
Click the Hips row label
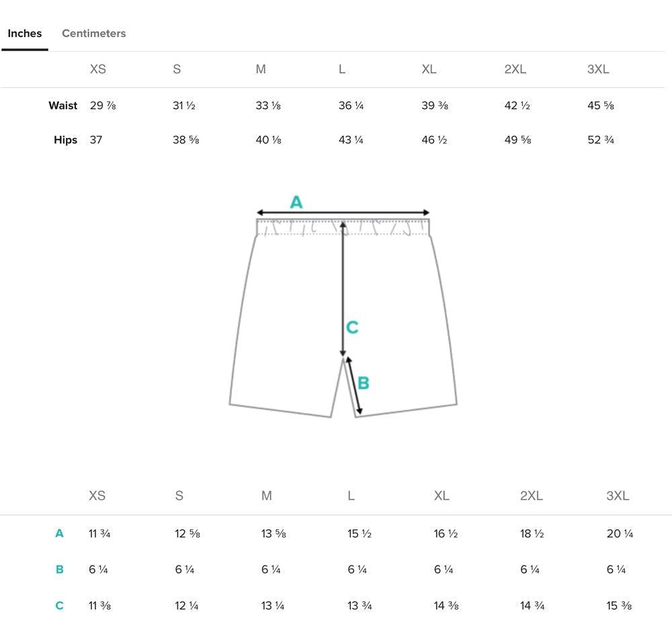tap(65, 140)
